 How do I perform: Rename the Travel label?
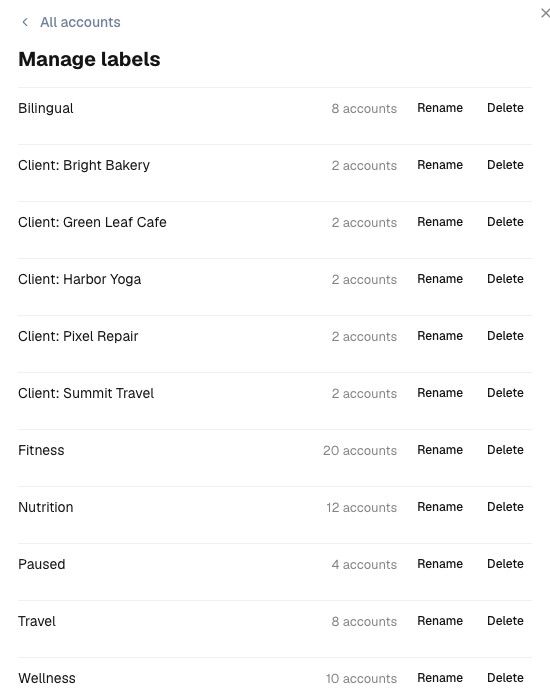tap(440, 621)
